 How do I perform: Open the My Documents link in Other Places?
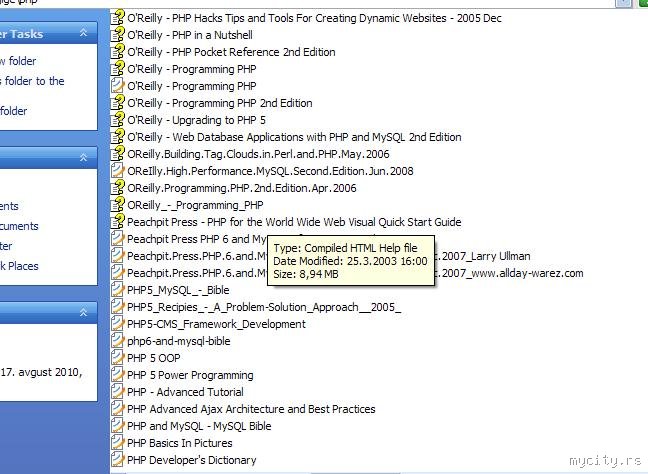click(x=9, y=206)
